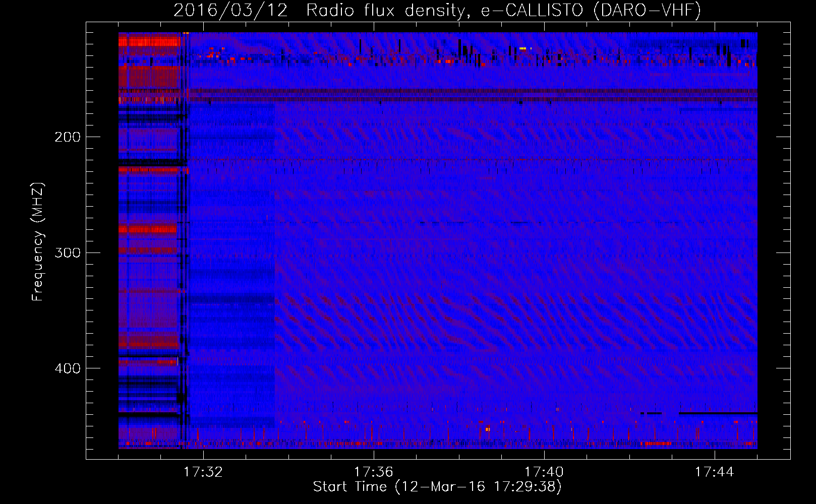Click the 17:44 time tick label
This screenshot has width=816, height=504.
(x=715, y=472)
